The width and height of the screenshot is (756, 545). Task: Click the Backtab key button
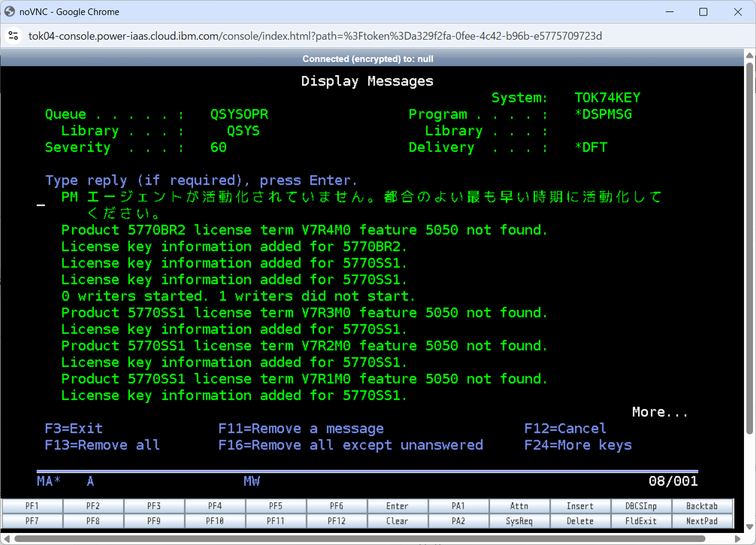click(x=702, y=506)
